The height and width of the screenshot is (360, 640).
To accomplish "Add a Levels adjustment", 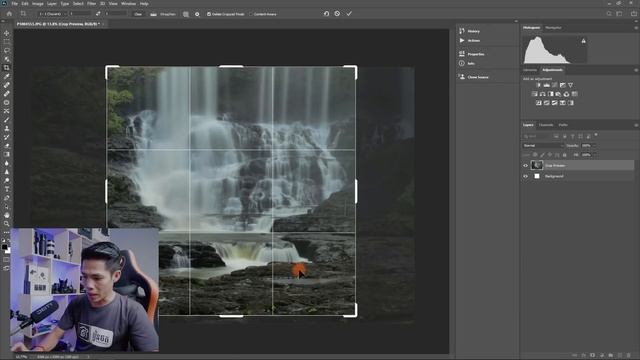I will point(547,85).
